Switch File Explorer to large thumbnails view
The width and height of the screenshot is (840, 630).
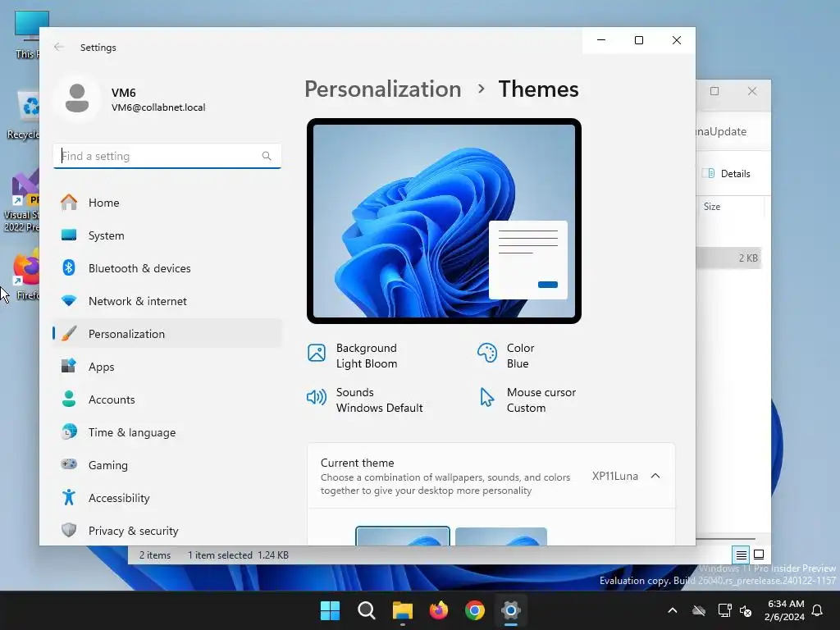[759, 555]
